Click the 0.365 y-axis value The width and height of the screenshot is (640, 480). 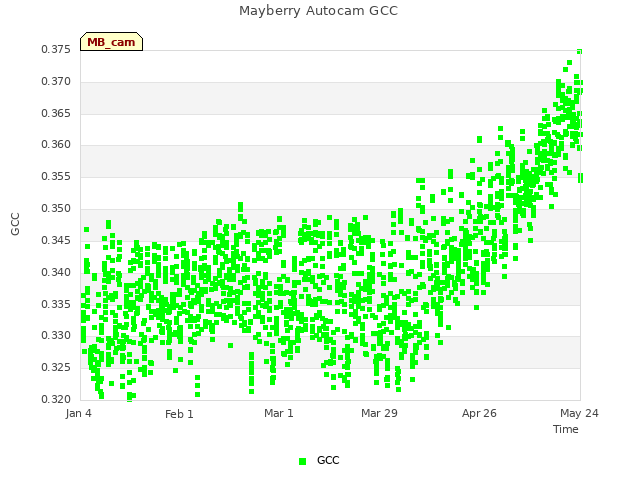coord(56,113)
